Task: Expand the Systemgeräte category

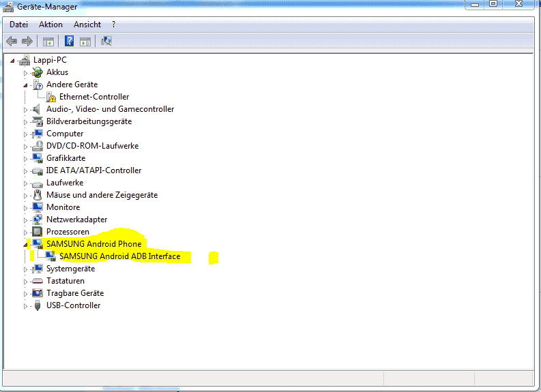Action: click(25, 269)
